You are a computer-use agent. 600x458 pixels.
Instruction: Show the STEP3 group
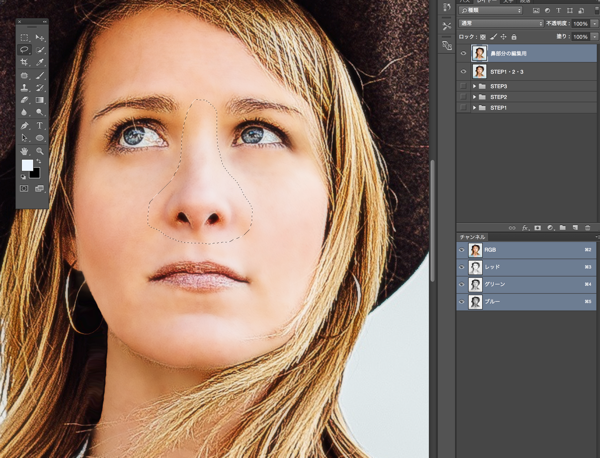click(x=463, y=86)
